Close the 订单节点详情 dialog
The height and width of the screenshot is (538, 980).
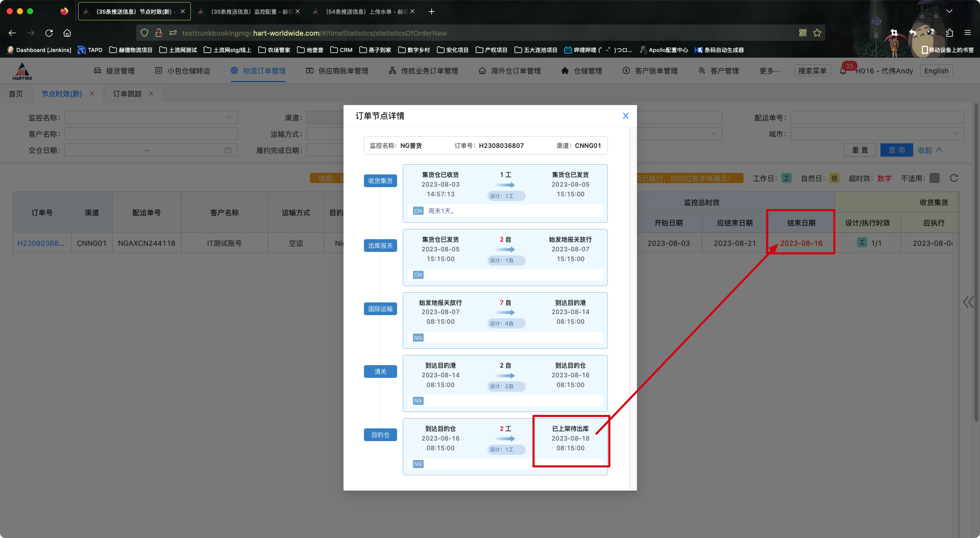tap(625, 116)
